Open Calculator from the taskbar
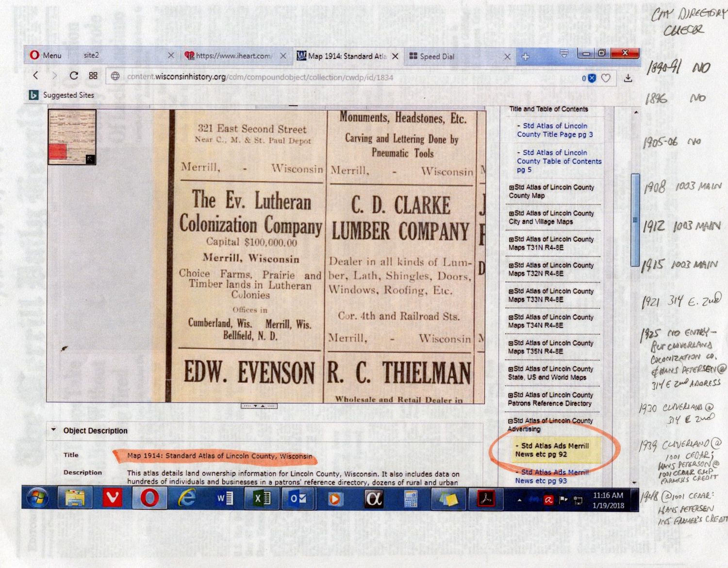 click(x=411, y=499)
